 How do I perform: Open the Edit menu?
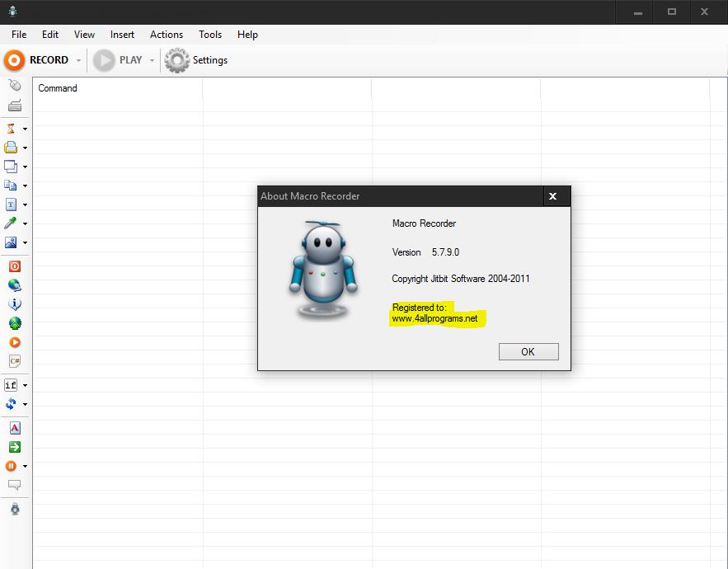coord(50,35)
